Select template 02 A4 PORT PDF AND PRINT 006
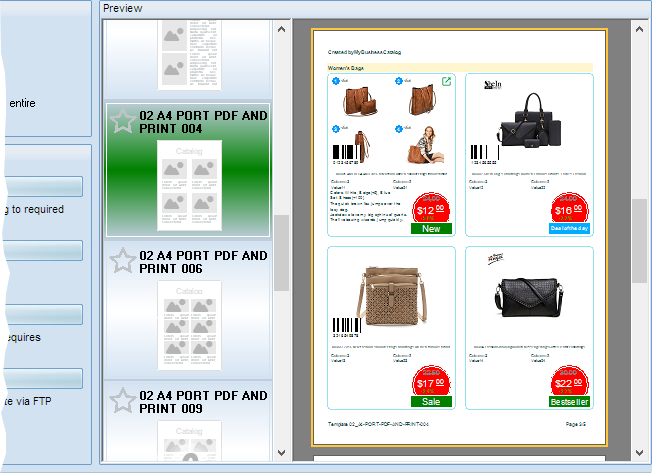 pyautogui.click(x=188, y=310)
